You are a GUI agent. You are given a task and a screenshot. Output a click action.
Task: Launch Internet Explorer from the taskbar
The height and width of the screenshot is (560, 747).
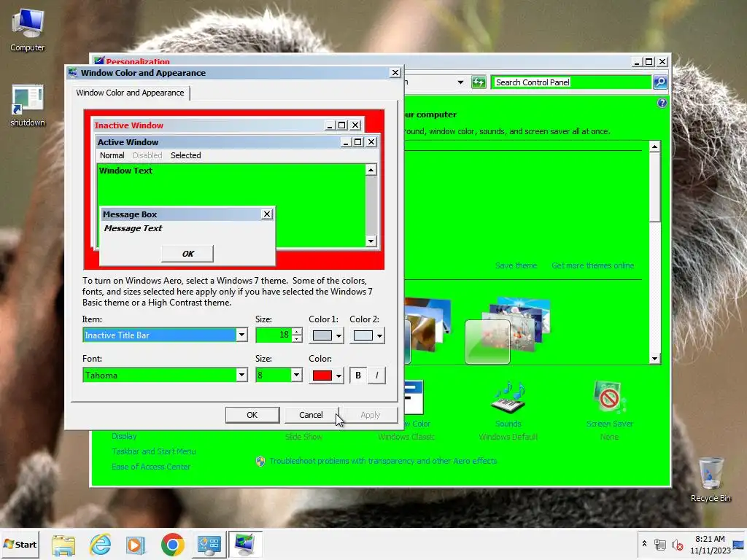tap(100, 544)
